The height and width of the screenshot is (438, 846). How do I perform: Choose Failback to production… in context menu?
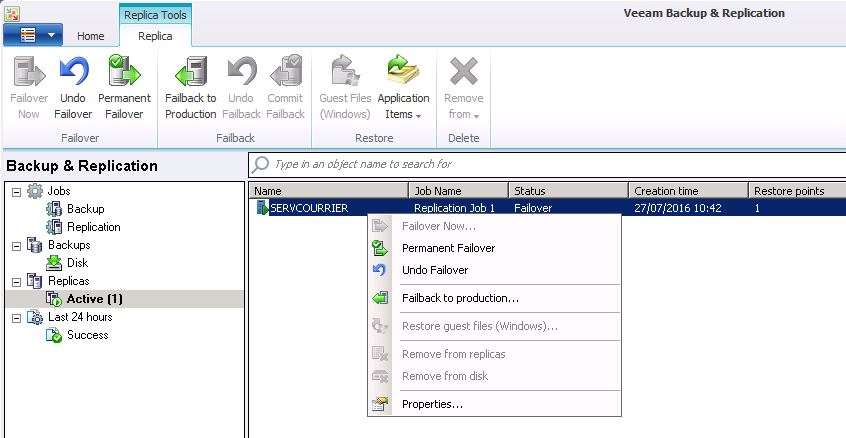pos(494,298)
